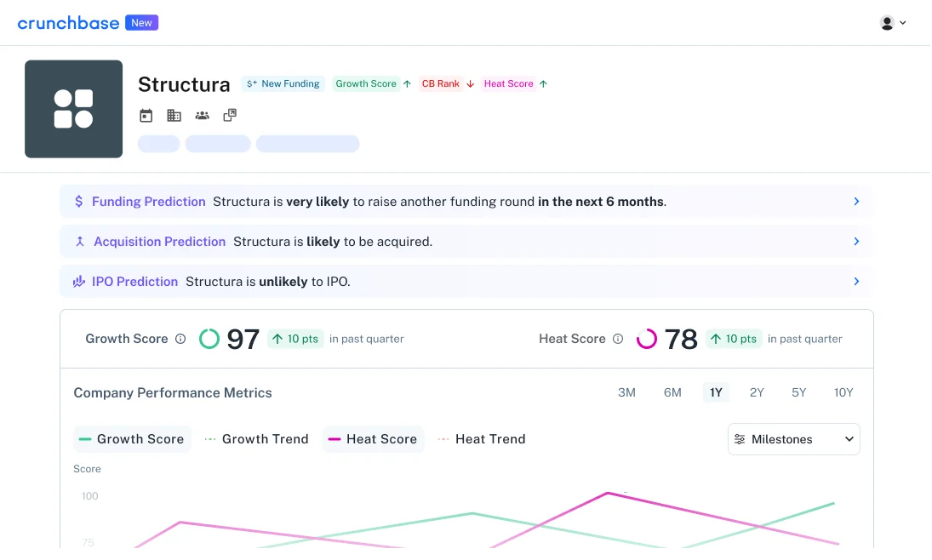932x560 pixels.
Task: Click the Growth Score value 97
Action: coord(243,340)
